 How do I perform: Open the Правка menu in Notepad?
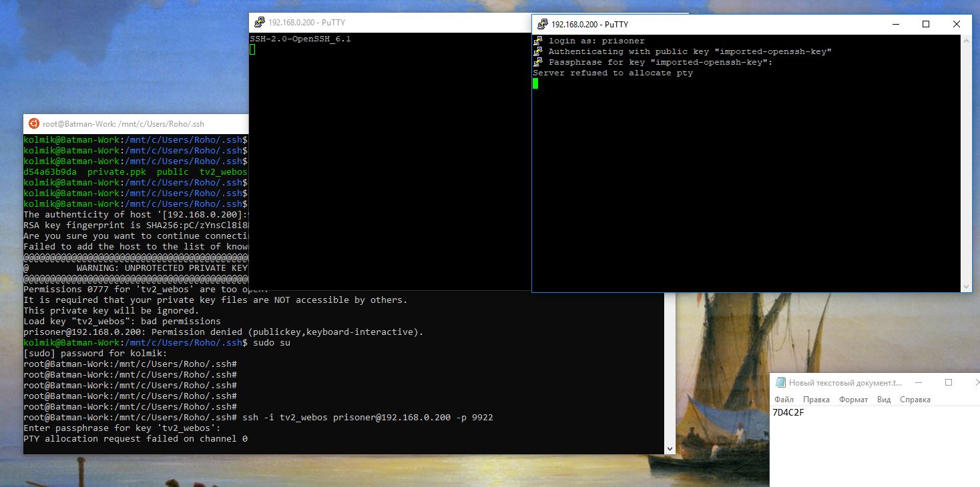816,400
